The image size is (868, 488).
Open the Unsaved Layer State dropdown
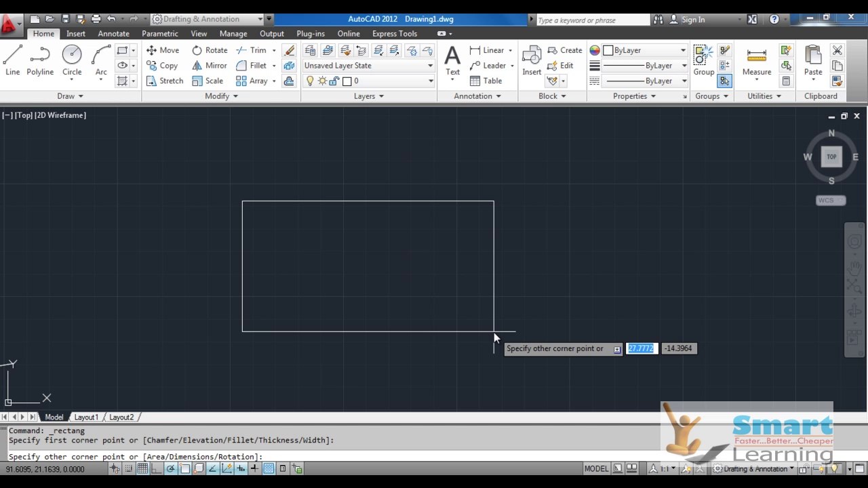(368, 66)
